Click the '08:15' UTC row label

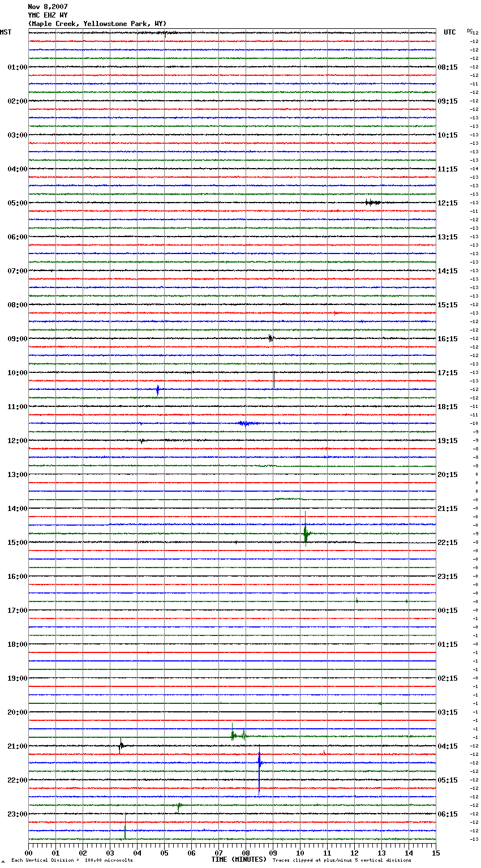tap(448, 67)
